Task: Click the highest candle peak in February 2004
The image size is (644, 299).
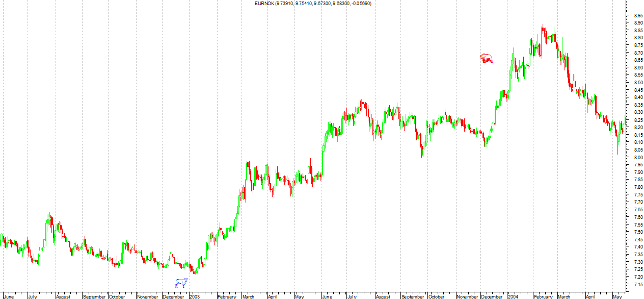Action: click(542, 26)
